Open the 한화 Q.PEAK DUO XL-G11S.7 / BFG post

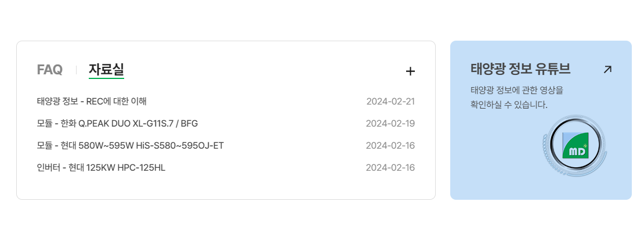[117, 123]
